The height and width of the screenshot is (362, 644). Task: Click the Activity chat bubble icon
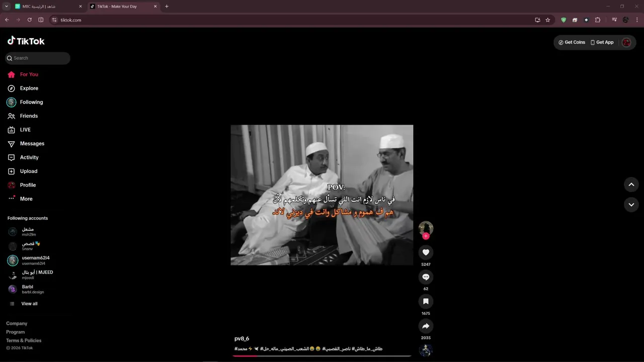pyautogui.click(x=11, y=157)
